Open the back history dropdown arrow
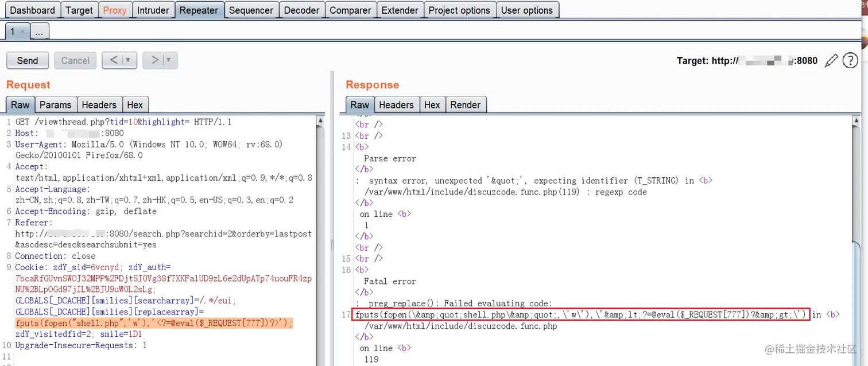 coord(129,60)
